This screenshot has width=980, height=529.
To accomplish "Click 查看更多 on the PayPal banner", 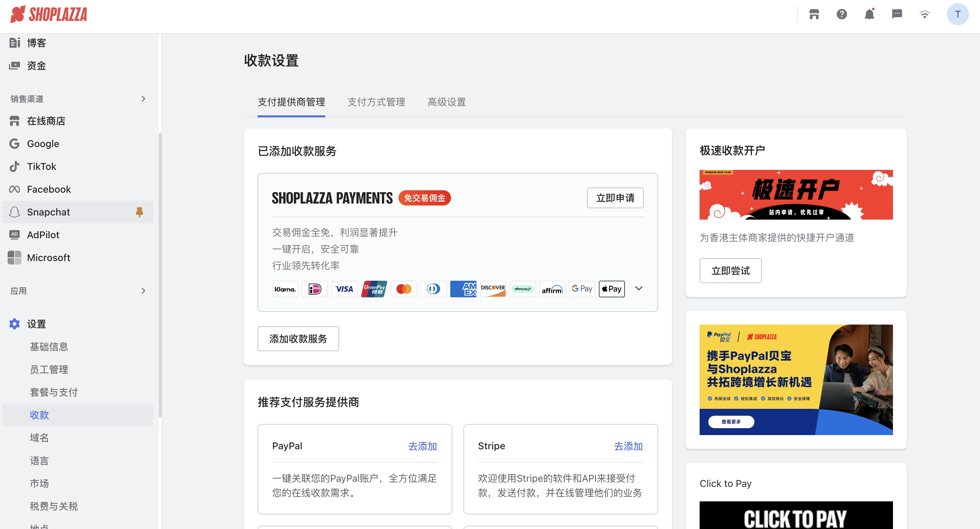I will coord(730,422).
